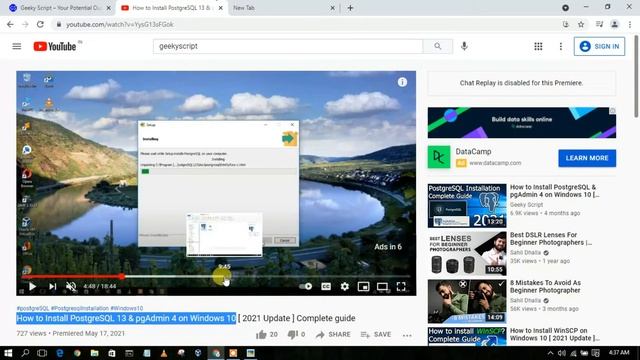
Task: Skip to next video
Action: 53,287
